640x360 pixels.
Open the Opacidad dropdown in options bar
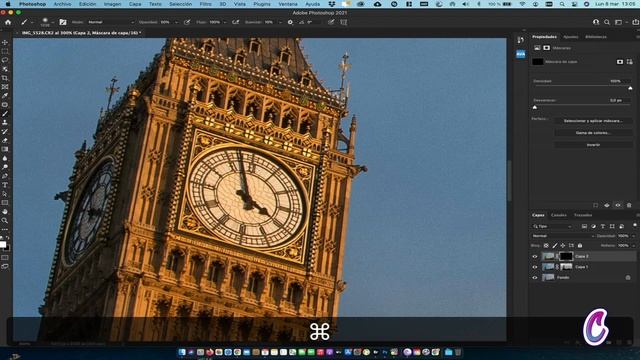(x=176, y=22)
